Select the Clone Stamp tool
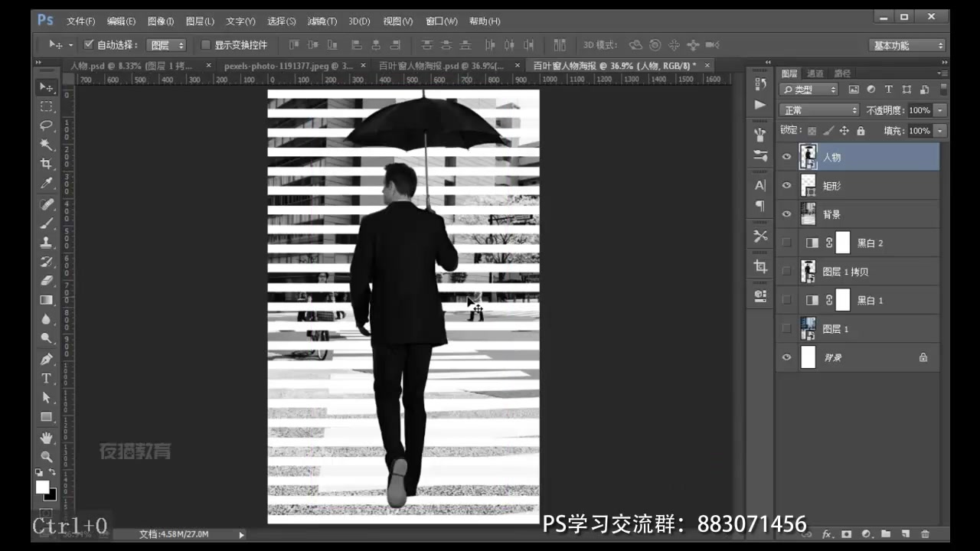Viewport: 980px width, 551px height. pyautogui.click(x=47, y=243)
